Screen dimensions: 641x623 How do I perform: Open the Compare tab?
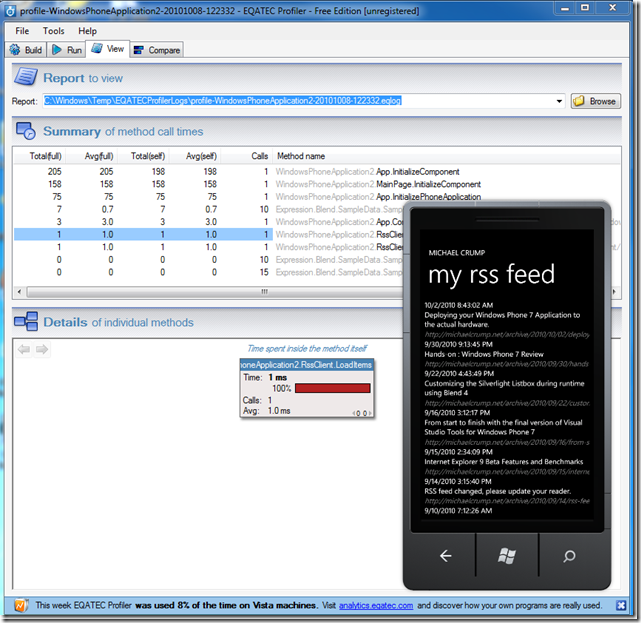click(157, 50)
